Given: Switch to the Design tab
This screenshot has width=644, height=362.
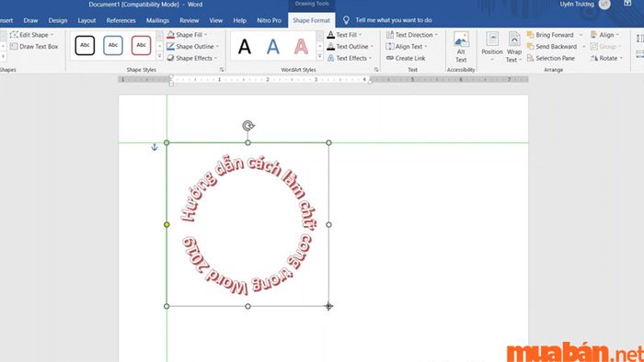Looking at the screenshot, I should [58, 20].
